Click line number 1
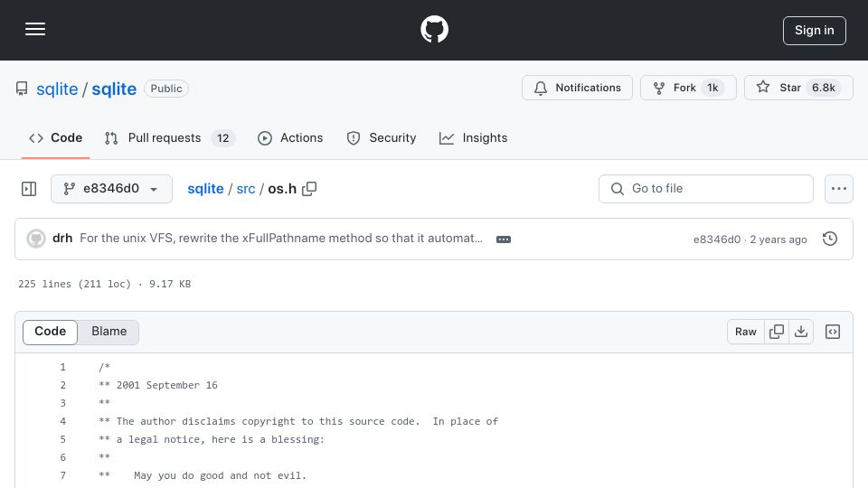Screen dimensions: 868x488 (62, 367)
